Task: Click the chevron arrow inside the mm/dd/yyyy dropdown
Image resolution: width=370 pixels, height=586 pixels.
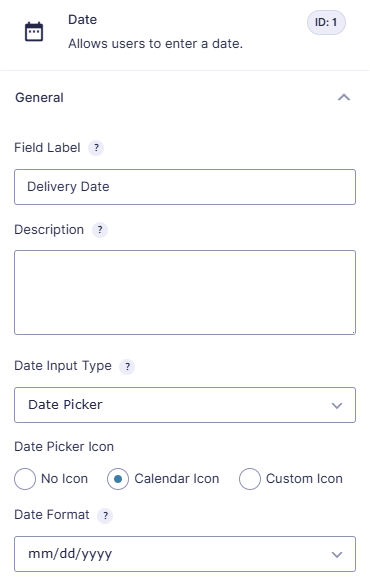Action: coord(337,555)
